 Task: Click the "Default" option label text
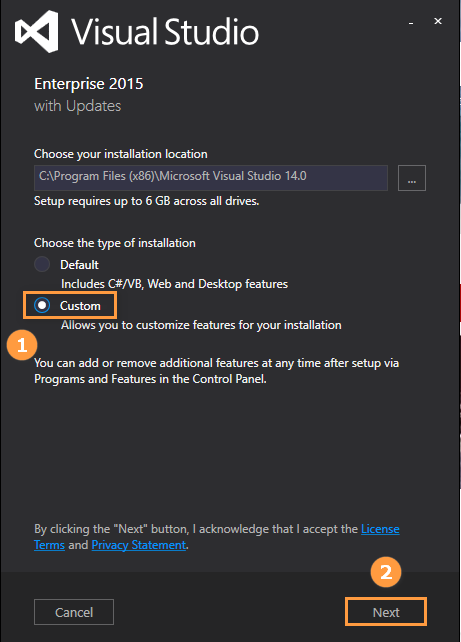[x=79, y=265]
